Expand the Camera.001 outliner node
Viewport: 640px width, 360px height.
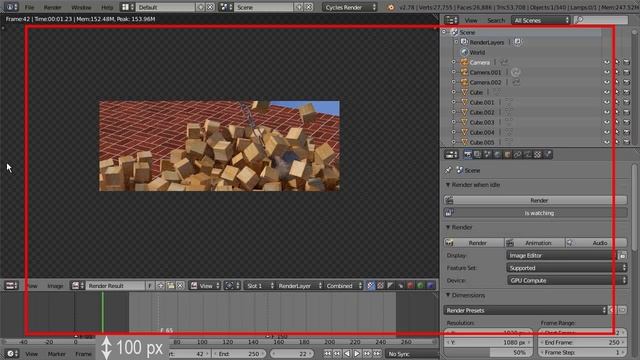pyautogui.click(x=453, y=72)
